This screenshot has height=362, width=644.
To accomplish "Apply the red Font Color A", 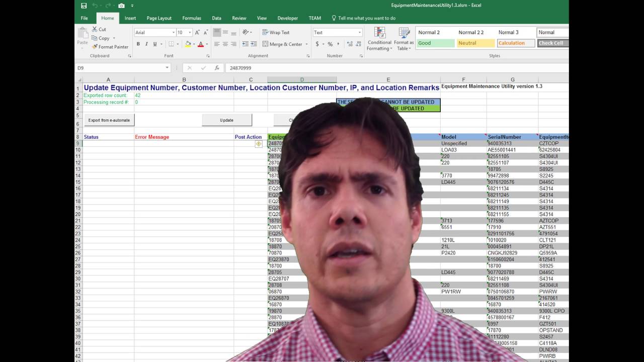I will coord(201,44).
